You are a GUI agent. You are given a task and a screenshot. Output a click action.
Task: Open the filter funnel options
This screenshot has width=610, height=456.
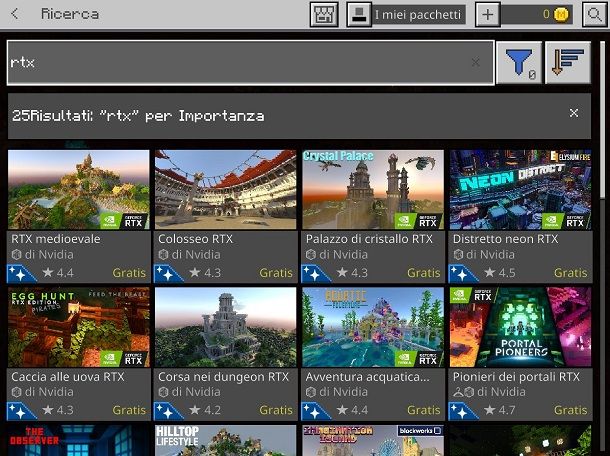pos(519,62)
